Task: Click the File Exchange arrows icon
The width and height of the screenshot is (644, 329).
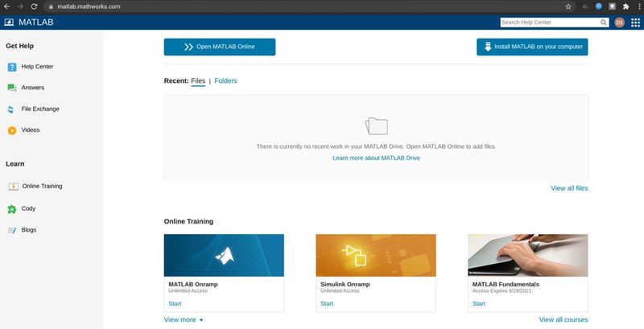Action: (x=10, y=109)
